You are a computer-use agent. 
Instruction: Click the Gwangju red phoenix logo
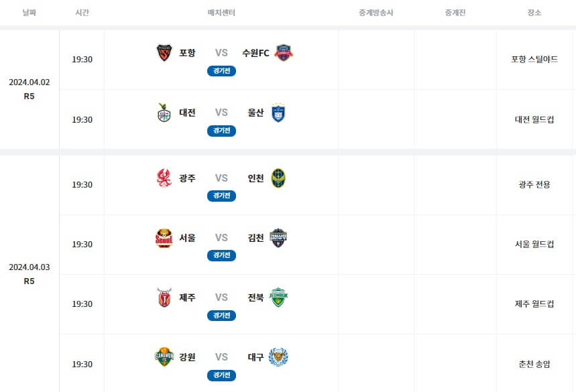click(164, 178)
